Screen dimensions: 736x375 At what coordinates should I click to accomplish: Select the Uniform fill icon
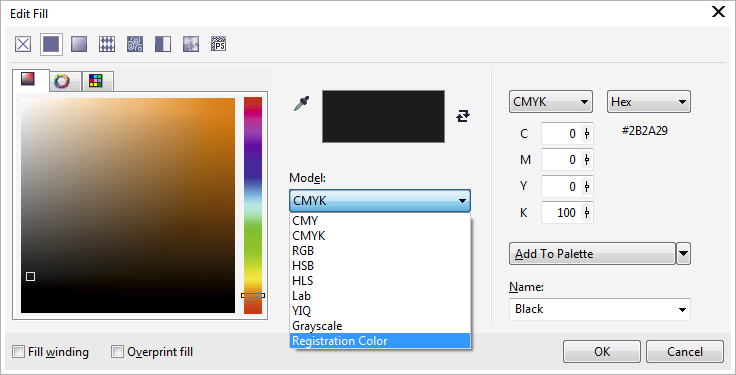click(51, 45)
